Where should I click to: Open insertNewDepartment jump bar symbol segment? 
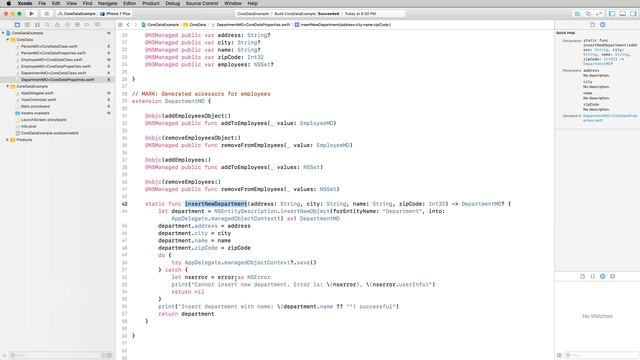tap(343, 25)
